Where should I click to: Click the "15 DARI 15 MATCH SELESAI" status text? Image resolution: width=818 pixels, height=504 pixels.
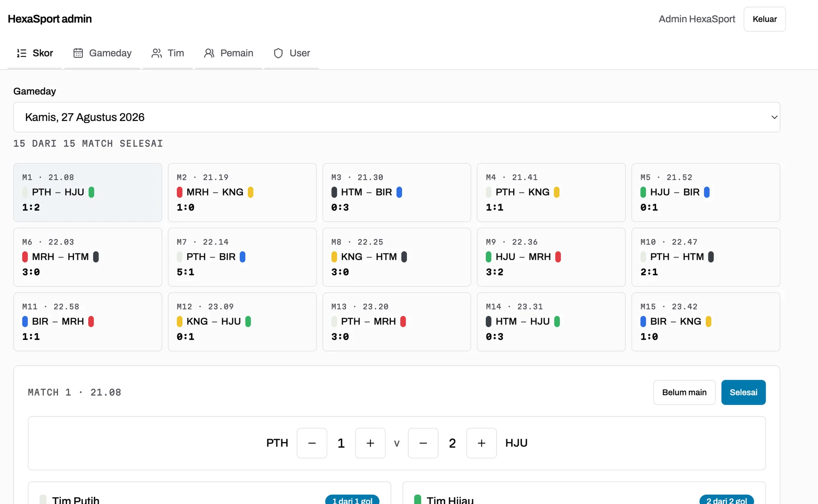coord(88,144)
